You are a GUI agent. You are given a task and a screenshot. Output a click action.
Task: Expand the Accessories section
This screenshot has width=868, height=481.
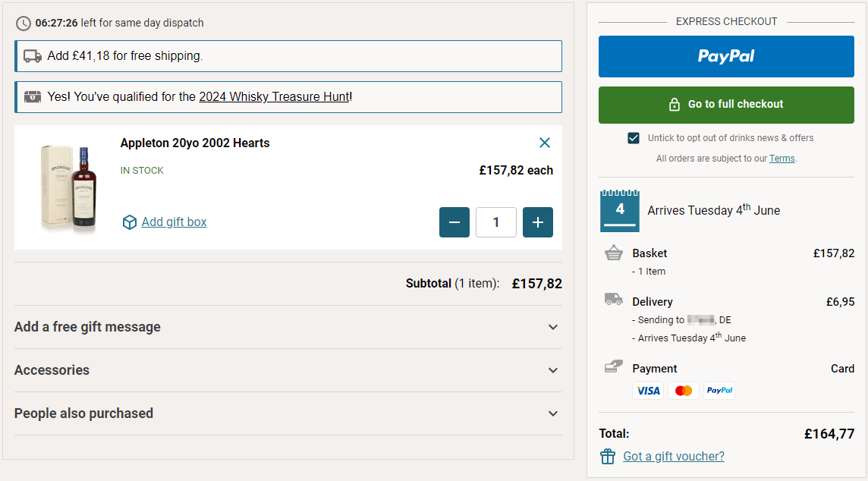pyautogui.click(x=288, y=370)
